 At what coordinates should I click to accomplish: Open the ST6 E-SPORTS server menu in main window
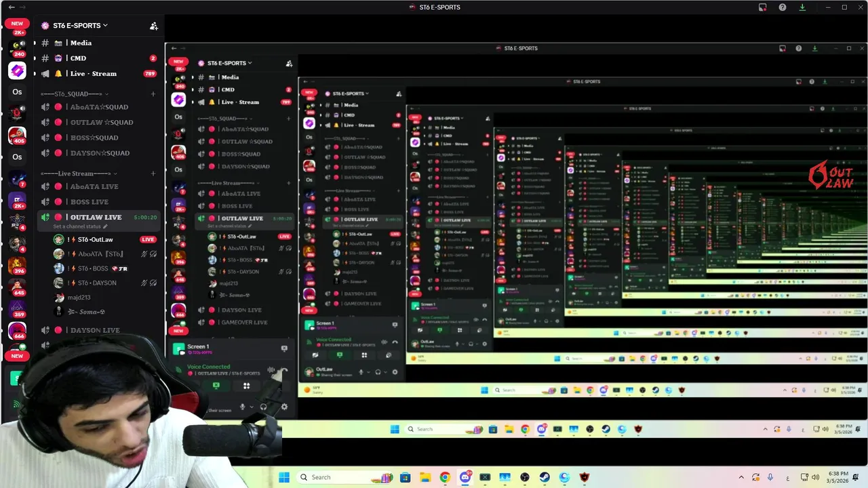click(x=79, y=25)
